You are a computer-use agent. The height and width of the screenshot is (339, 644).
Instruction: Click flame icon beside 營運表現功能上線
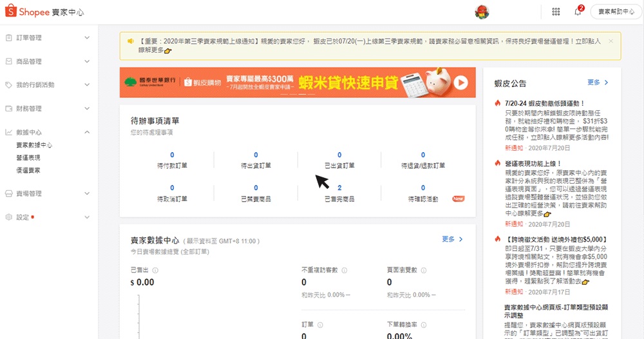pos(498,163)
